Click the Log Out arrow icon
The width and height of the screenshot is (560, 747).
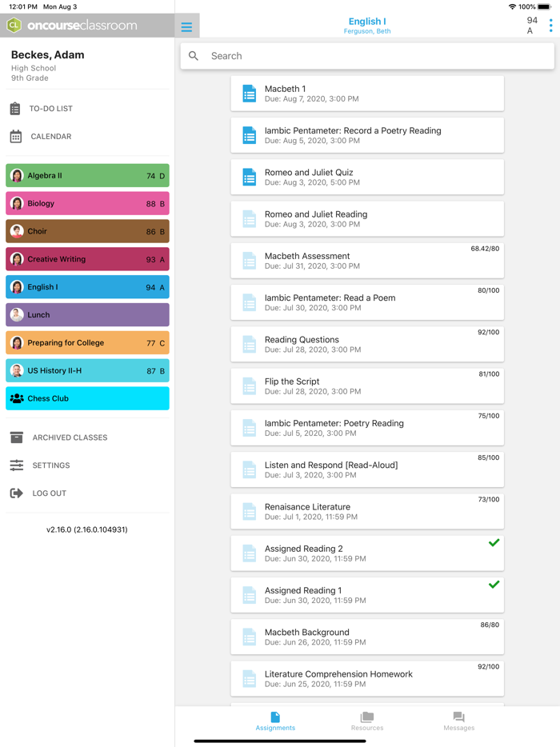pos(17,493)
